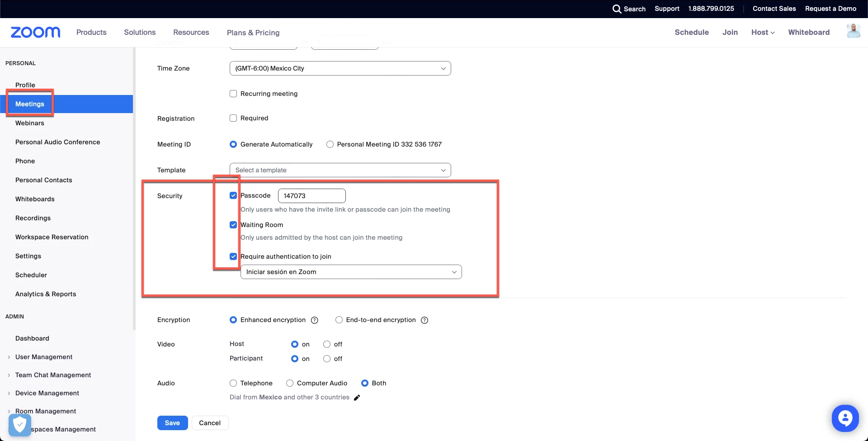868x441 pixels.
Task: Click the Zoom logo
Action: (35, 32)
